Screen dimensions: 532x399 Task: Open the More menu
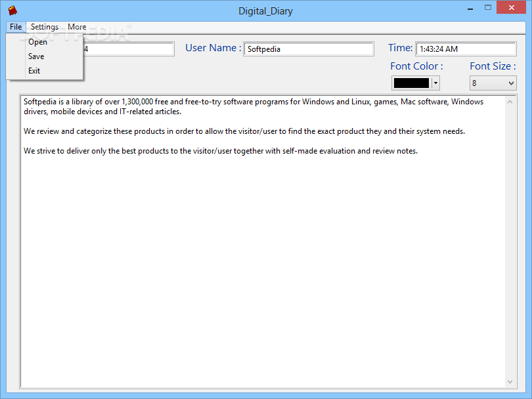[x=77, y=27]
